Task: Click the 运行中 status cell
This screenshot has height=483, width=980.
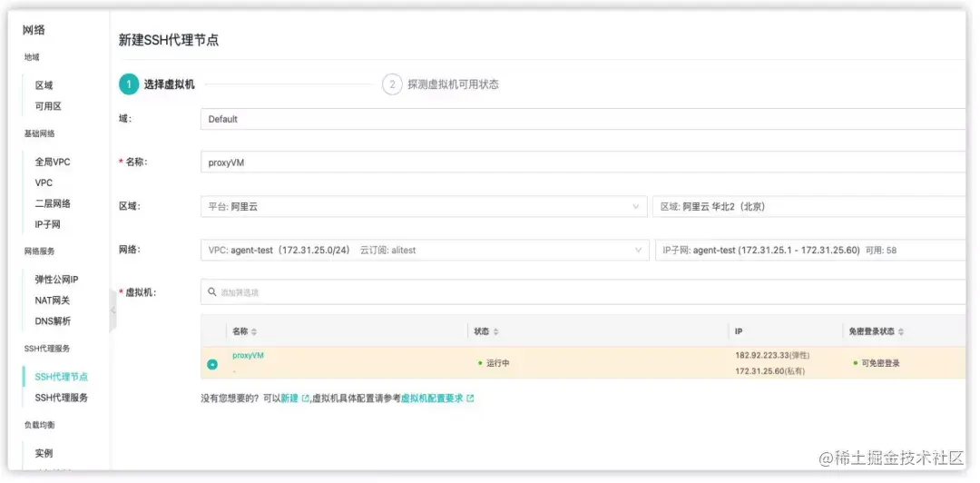Action: [x=494, y=363]
